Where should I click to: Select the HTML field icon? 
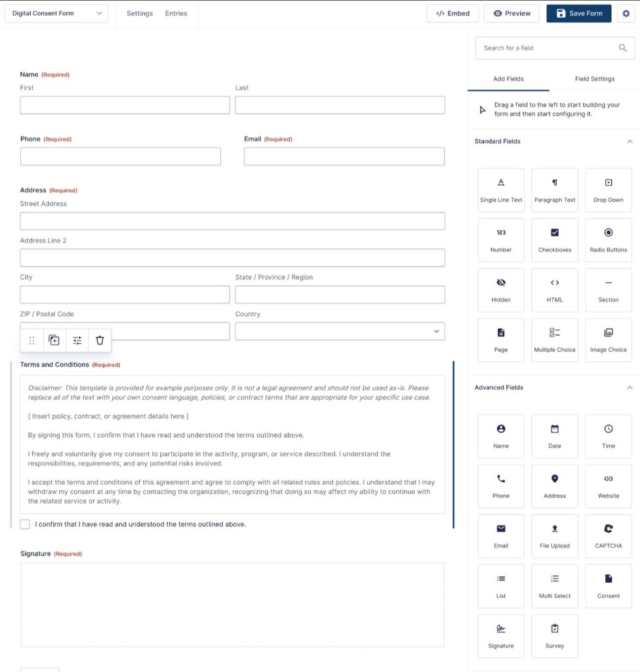pyautogui.click(x=555, y=289)
